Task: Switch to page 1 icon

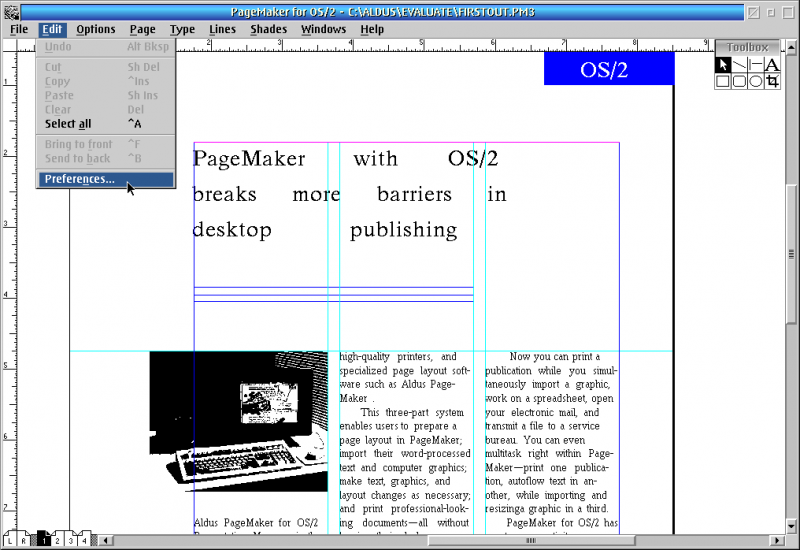Action: click(x=44, y=540)
